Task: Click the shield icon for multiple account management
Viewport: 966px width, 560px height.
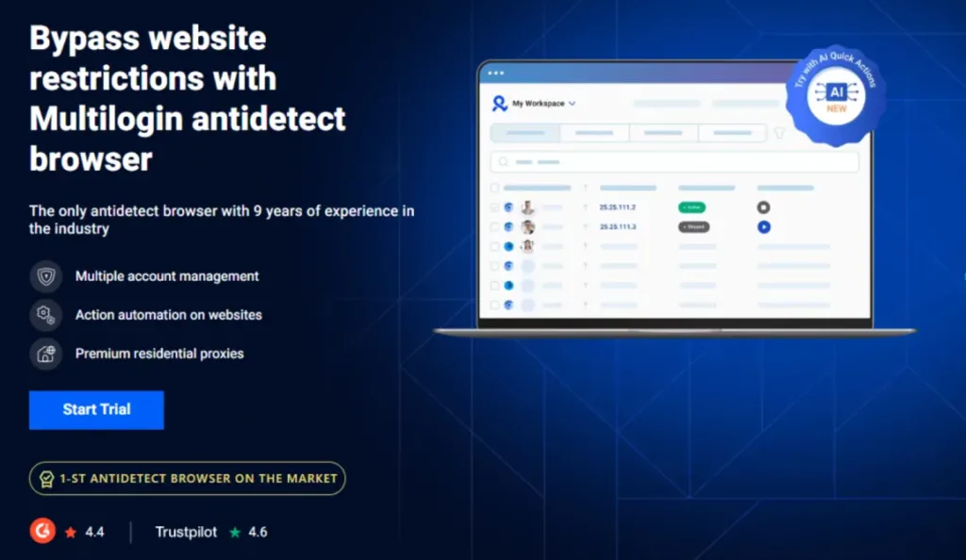Action: tap(45, 276)
